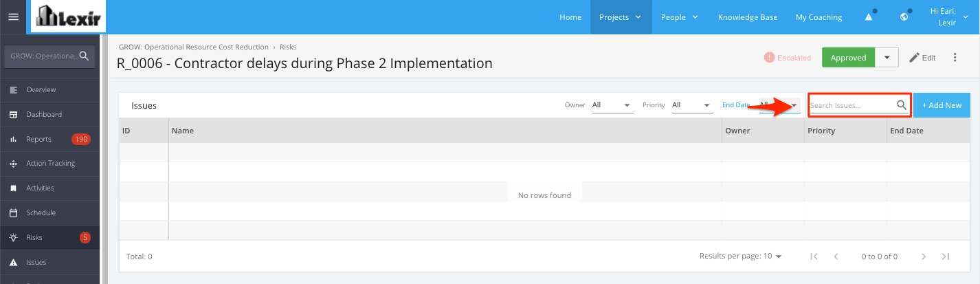Click the + Add New button
The width and height of the screenshot is (980, 284).
point(942,105)
